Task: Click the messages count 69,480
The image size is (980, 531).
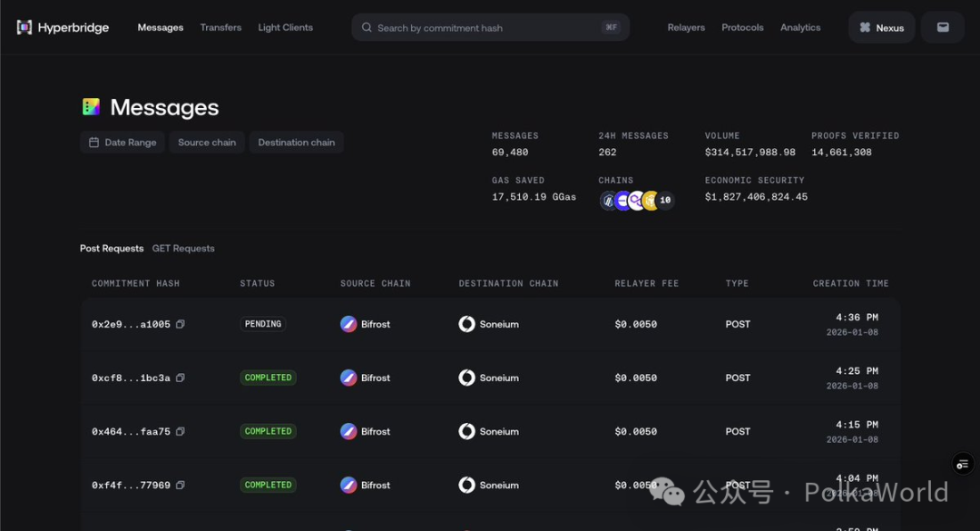Action: (x=510, y=152)
